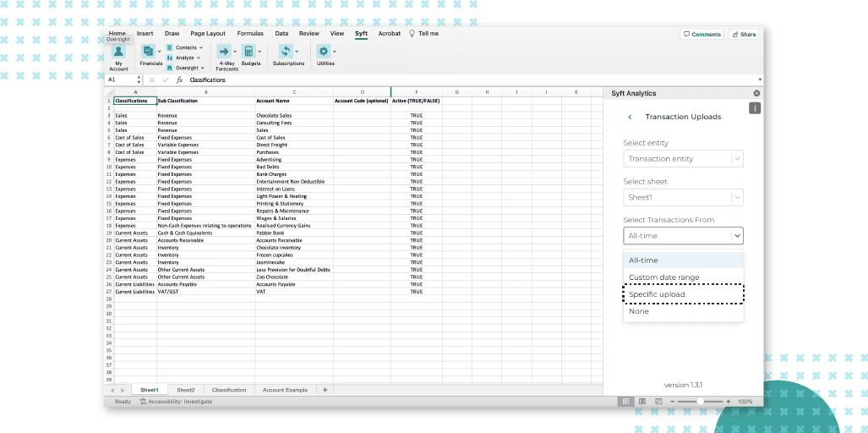Expand the Contacts dropdown arrow
The image size is (868, 433).
point(201,47)
